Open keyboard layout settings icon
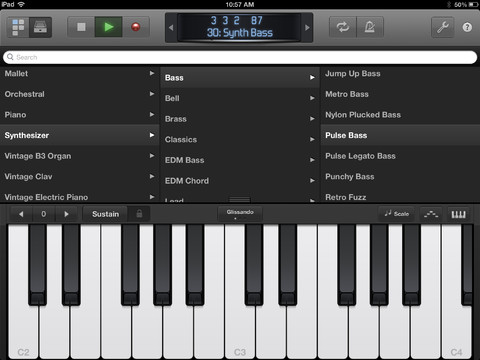This screenshot has width=480, height=360. pyautogui.click(x=458, y=214)
